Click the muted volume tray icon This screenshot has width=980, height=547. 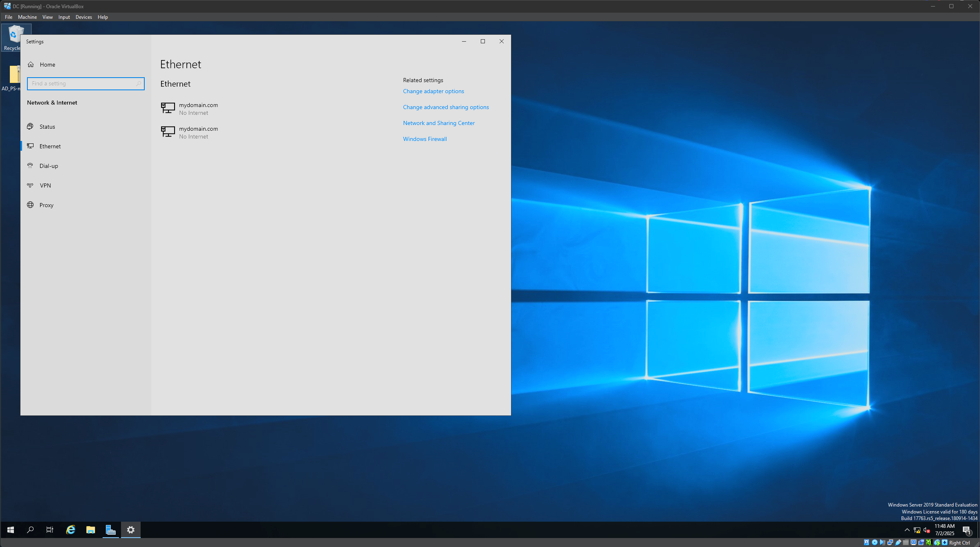click(927, 530)
